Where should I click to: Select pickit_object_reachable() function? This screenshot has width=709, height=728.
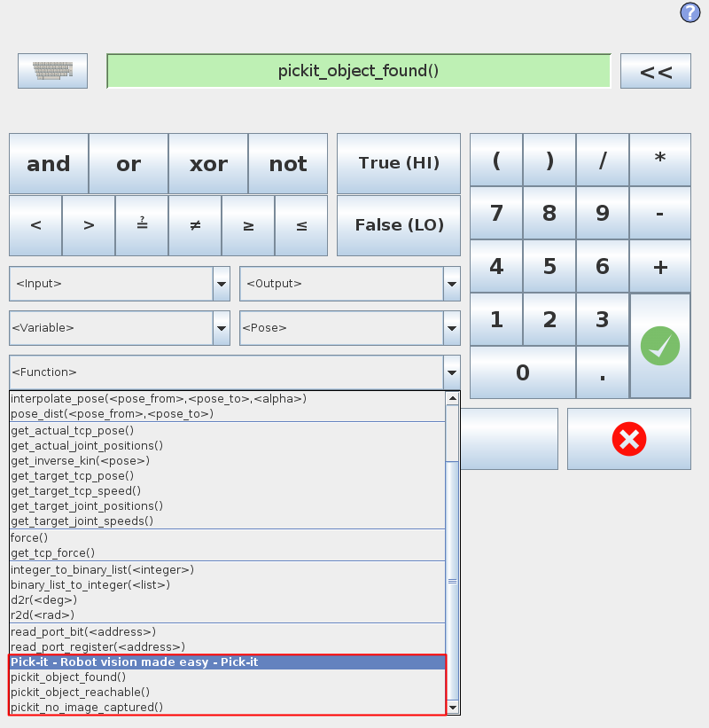click(228, 693)
